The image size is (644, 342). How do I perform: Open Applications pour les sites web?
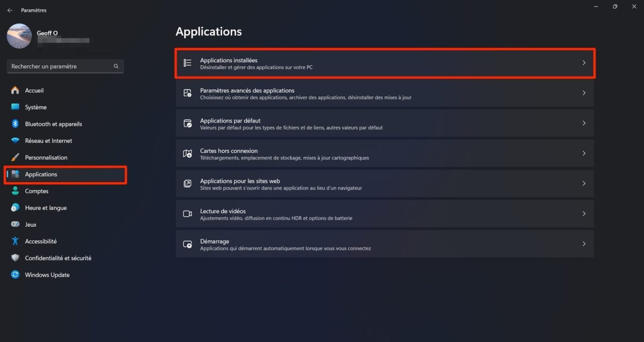point(385,184)
